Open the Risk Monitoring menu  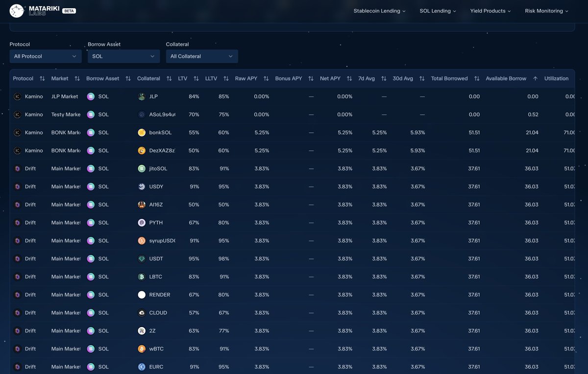[x=546, y=11]
